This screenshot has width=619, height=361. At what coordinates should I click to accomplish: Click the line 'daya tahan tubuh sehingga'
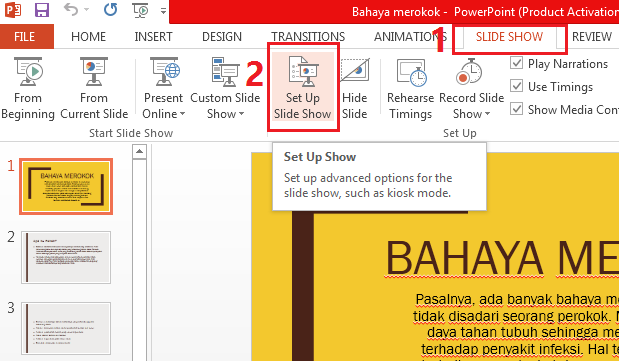(x=523, y=333)
